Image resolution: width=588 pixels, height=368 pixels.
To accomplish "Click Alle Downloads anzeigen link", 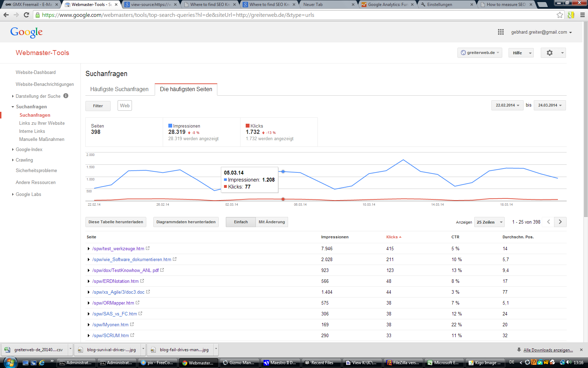I will click(x=548, y=350).
